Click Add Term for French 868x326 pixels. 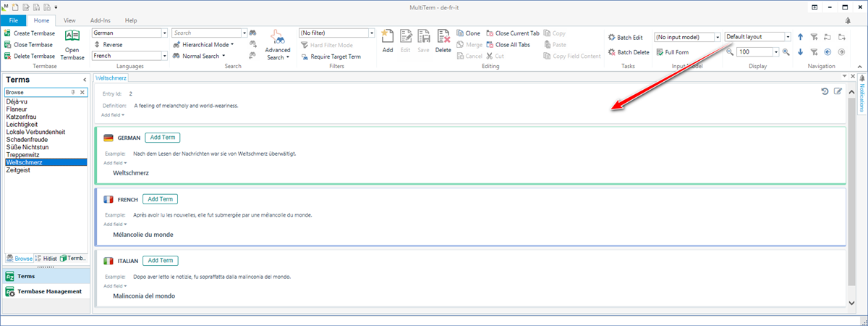[160, 199]
